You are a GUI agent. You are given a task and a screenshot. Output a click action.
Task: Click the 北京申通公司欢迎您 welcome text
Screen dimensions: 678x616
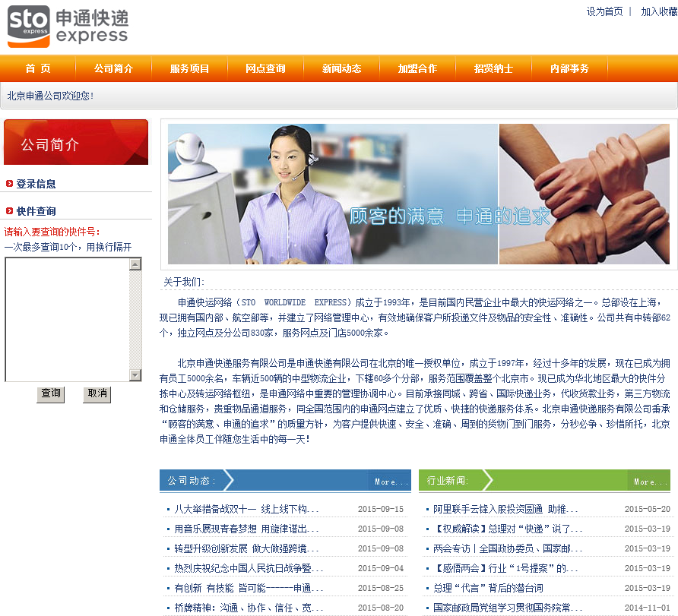(x=50, y=96)
